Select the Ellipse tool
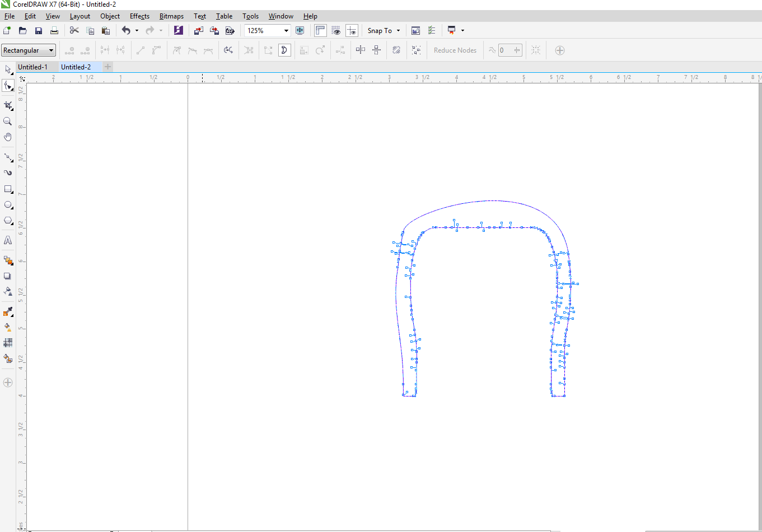Image resolution: width=762 pixels, height=532 pixels. click(x=8, y=205)
